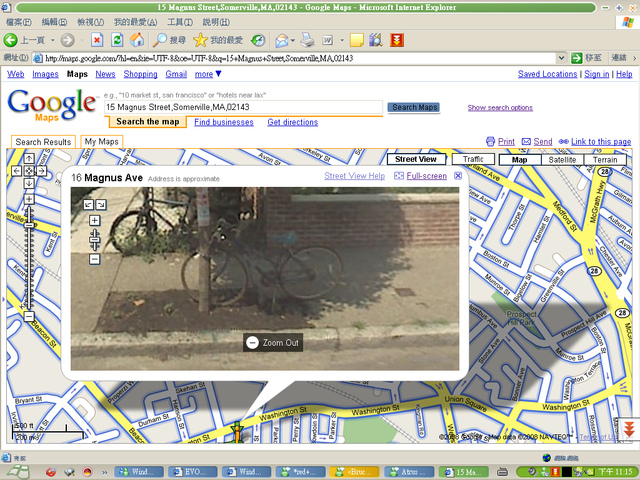Viewport: 640px width, 480px height.
Task: Switch to Terrain view type
Action: pos(605,160)
